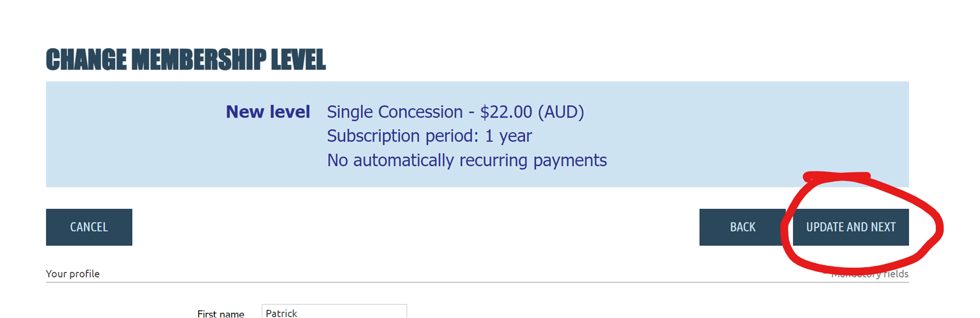980x318 pixels.
Task: Select the Change Membership Level heading
Action: tap(186, 60)
